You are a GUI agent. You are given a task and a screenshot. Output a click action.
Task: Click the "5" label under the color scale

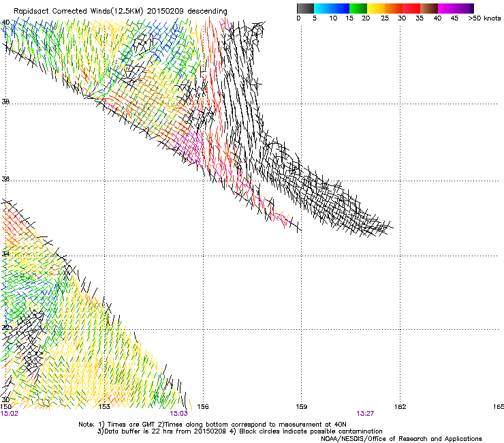(x=315, y=18)
